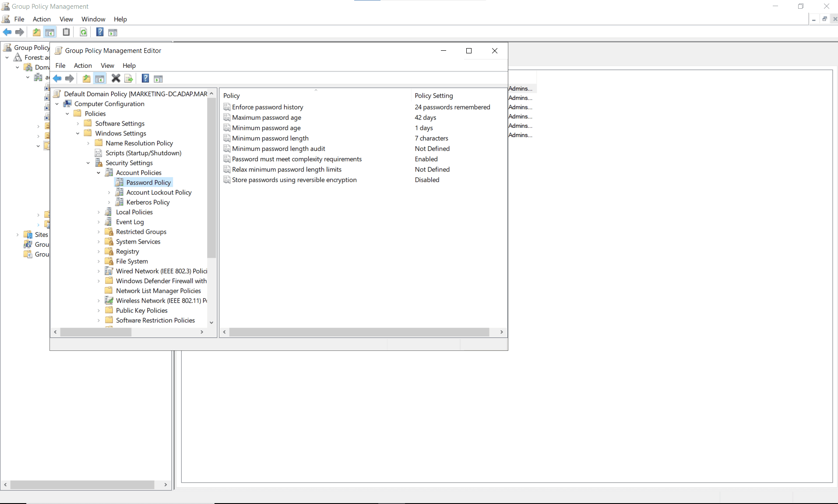Viewport: 838px width, 504px height.
Task: Click the '1 days' policy setting value
Action: click(x=424, y=128)
